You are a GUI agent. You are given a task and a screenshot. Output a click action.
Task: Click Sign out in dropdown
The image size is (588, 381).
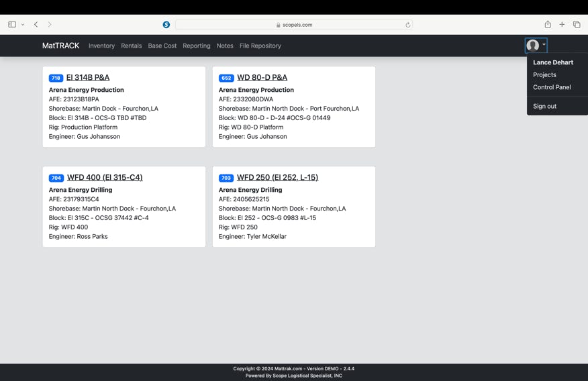pos(544,106)
